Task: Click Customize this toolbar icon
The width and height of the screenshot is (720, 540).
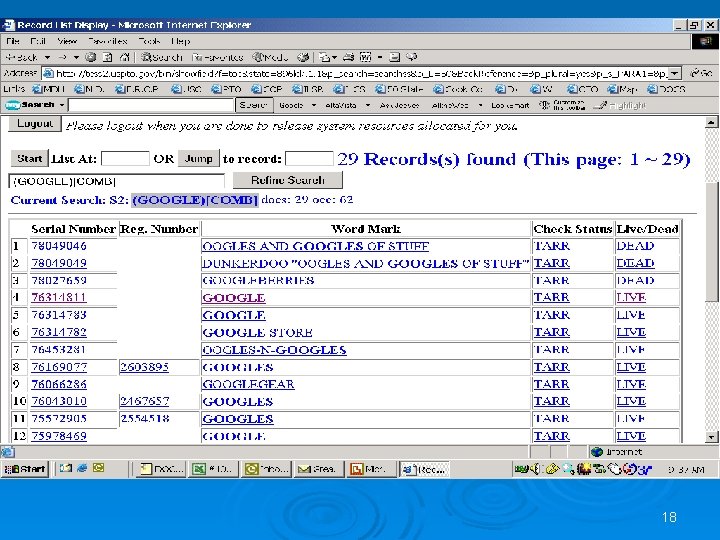Action: pyautogui.click(x=562, y=106)
